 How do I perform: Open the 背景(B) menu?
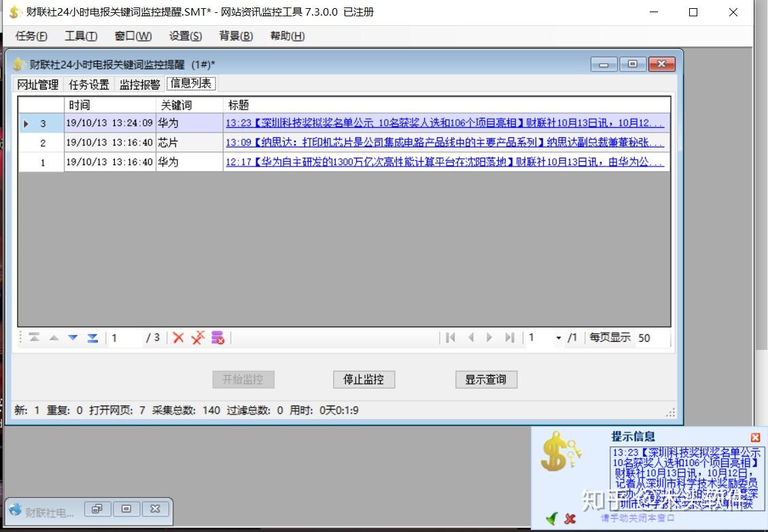click(x=236, y=36)
